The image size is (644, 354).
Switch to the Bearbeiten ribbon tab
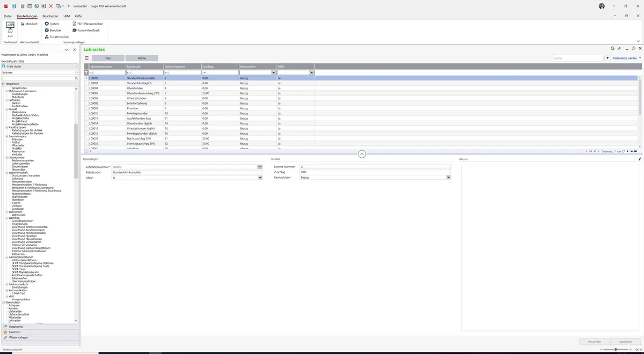point(50,17)
